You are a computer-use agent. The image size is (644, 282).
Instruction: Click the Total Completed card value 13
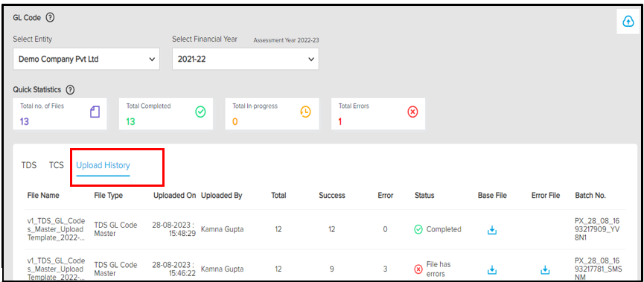(130, 121)
